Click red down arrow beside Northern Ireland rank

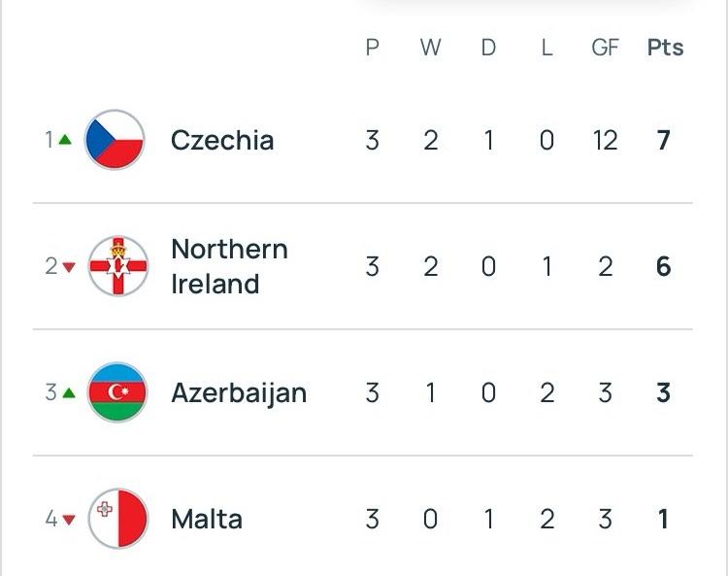pyautogui.click(x=68, y=267)
